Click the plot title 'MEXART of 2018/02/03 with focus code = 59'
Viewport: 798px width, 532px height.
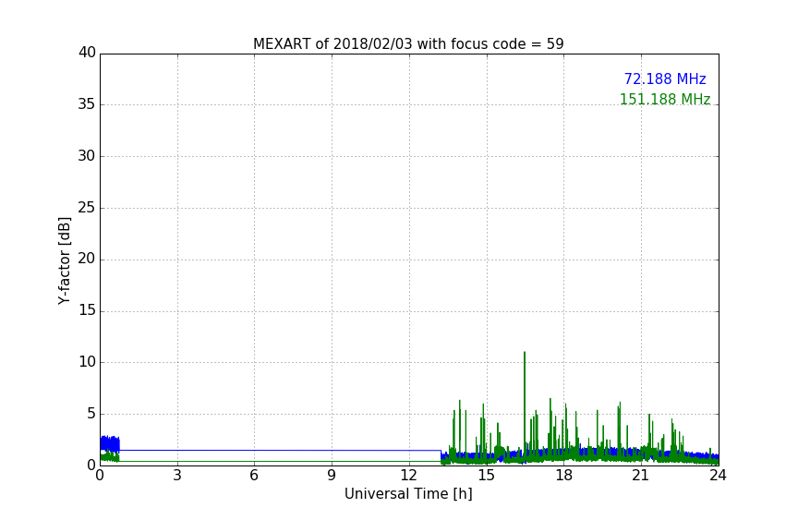tap(408, 43)
